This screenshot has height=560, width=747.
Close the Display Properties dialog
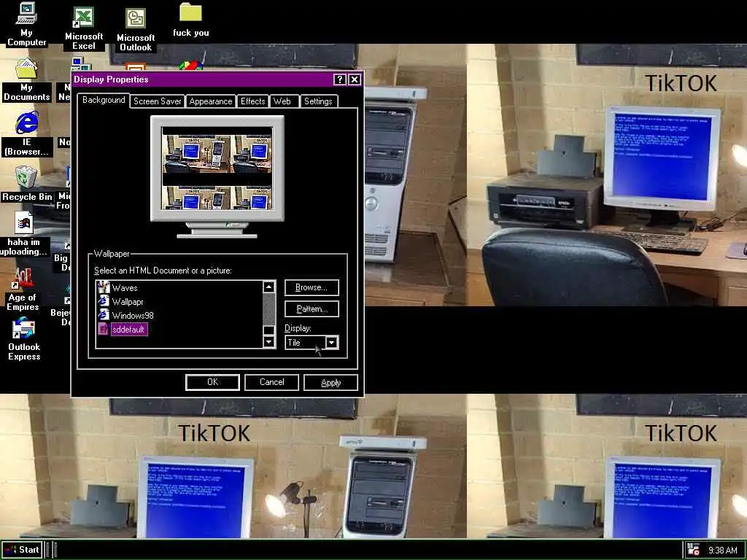coord(355,79)
